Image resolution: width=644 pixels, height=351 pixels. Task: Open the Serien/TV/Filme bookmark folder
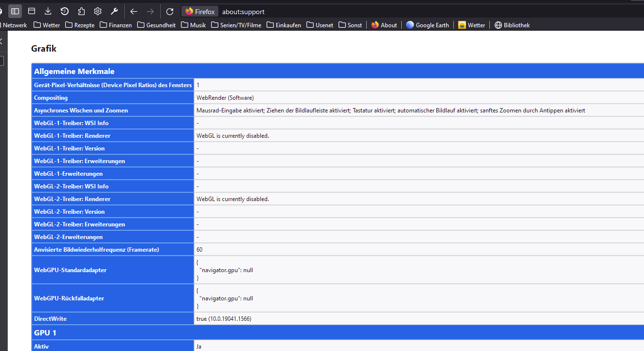(236, 25)
